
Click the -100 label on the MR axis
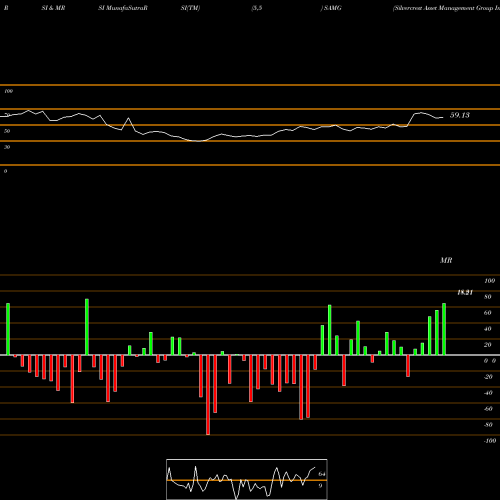[489, 441]
